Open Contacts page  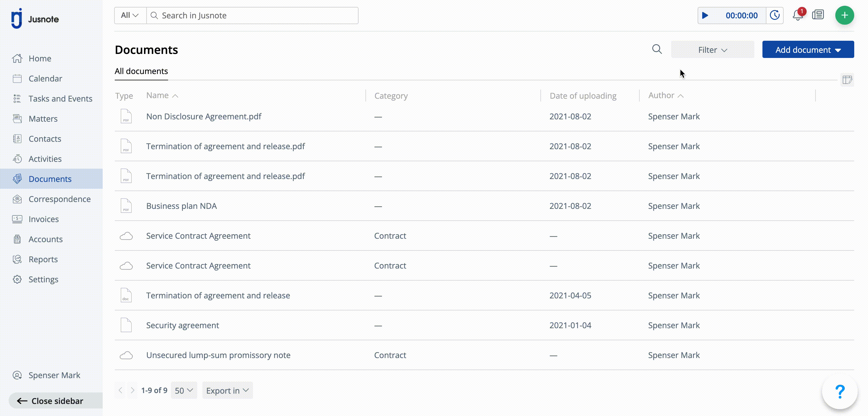click(x=45, y=139)
